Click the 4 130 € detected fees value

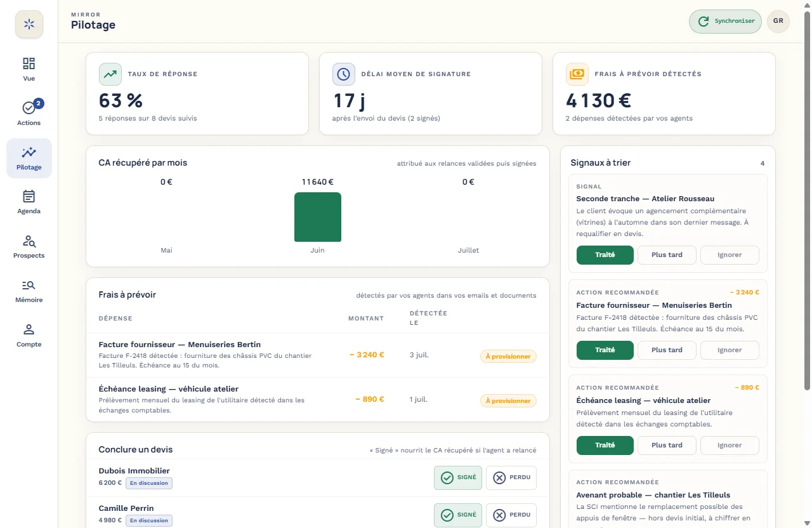598,101
